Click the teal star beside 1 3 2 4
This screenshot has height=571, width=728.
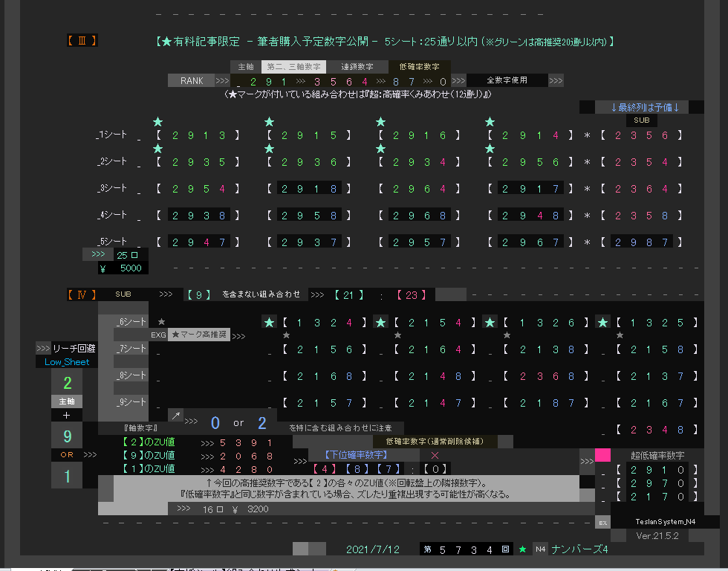click(x=269, y=323)
